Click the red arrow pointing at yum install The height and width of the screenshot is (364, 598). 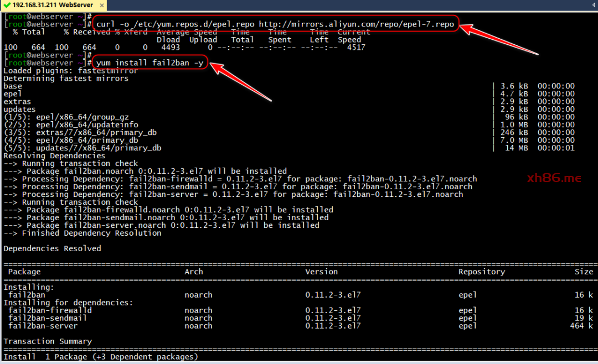coord(241,83)
